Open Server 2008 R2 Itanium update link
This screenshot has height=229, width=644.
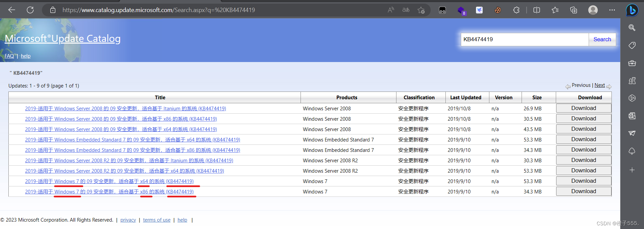click(129, 161)
